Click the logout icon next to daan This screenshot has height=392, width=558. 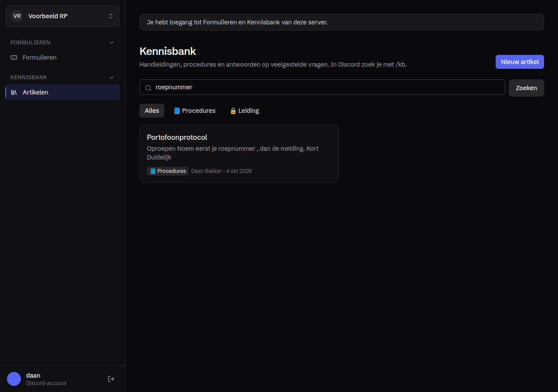click(111, 379)
